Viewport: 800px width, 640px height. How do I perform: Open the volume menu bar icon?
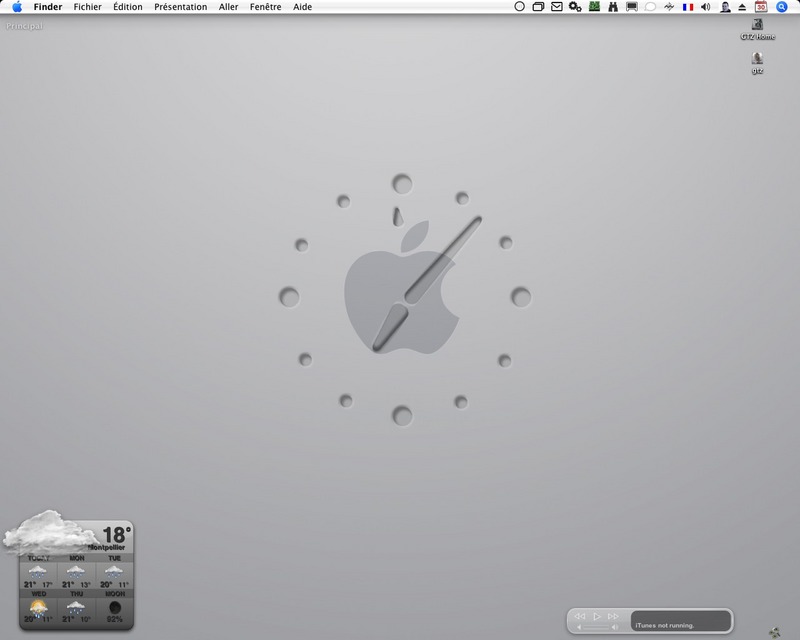tap(705, 7)
